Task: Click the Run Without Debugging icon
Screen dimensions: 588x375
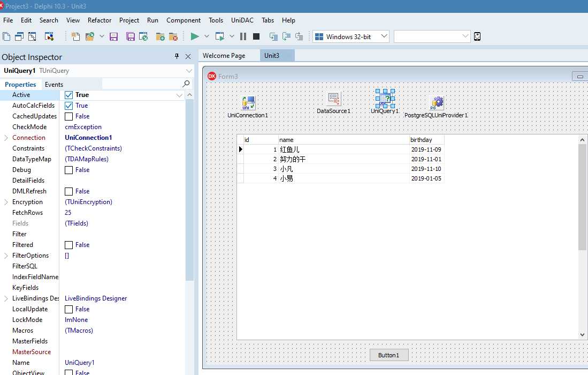Action: click(x=220, y=36)
